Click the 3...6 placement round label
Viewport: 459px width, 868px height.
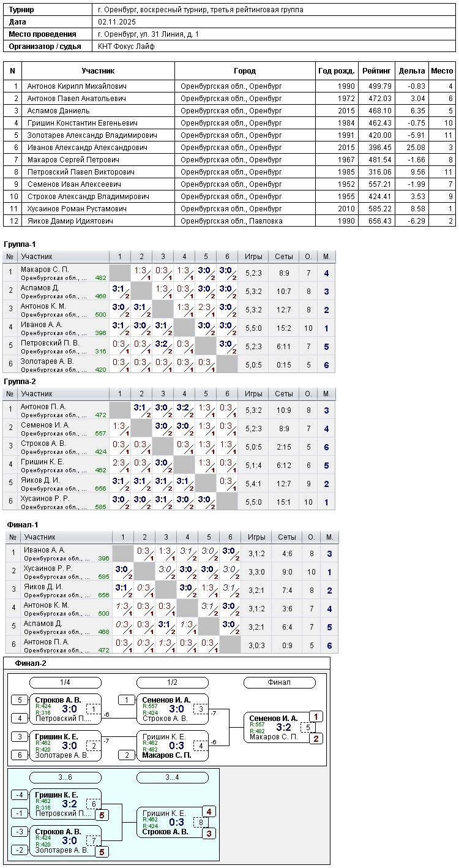65,778
